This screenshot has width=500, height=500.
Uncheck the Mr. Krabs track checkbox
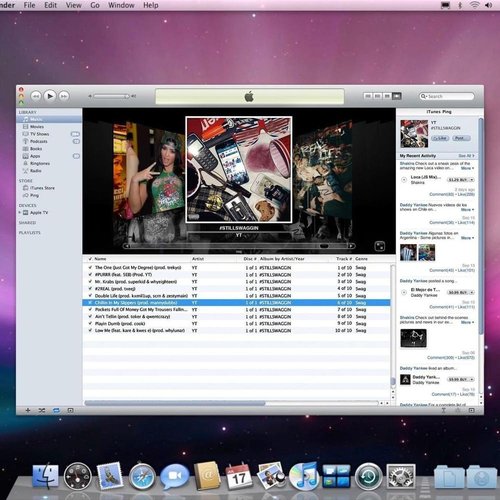pyautogui.click(x=90, y=282)
